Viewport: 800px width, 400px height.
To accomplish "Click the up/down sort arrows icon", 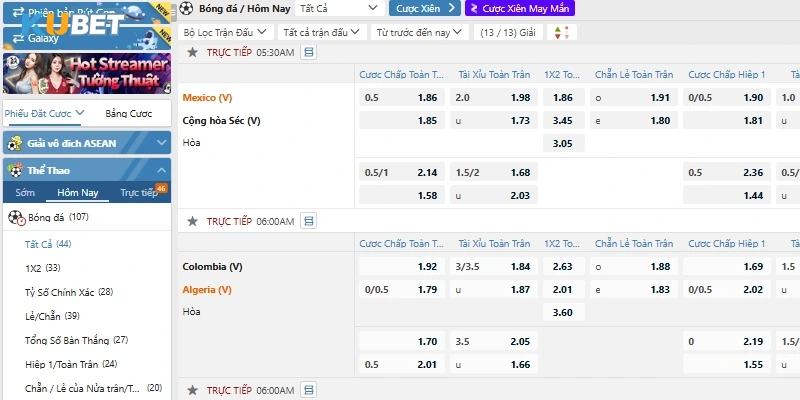I will (x=561, y=32).
